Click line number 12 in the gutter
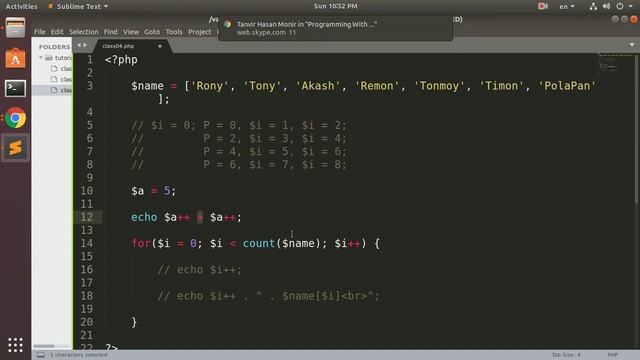640x360 pixels. pyautogui.click(x=87, y=217)
